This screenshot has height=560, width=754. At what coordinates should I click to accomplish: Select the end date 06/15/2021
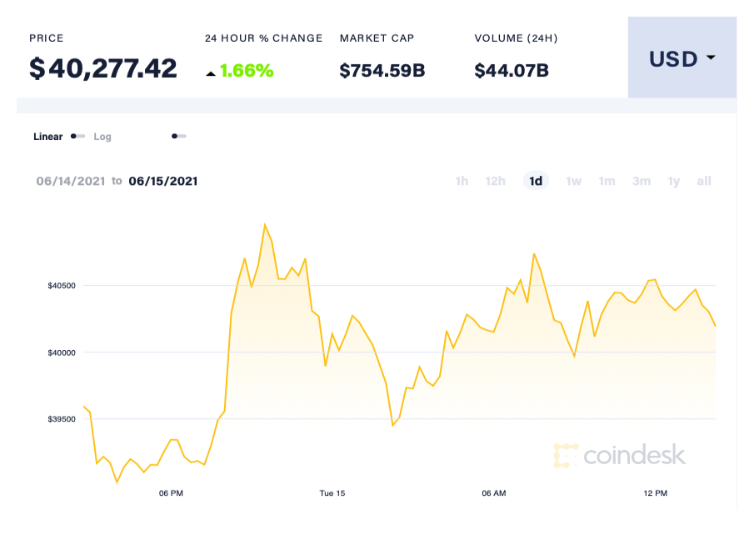coord(163,181)
